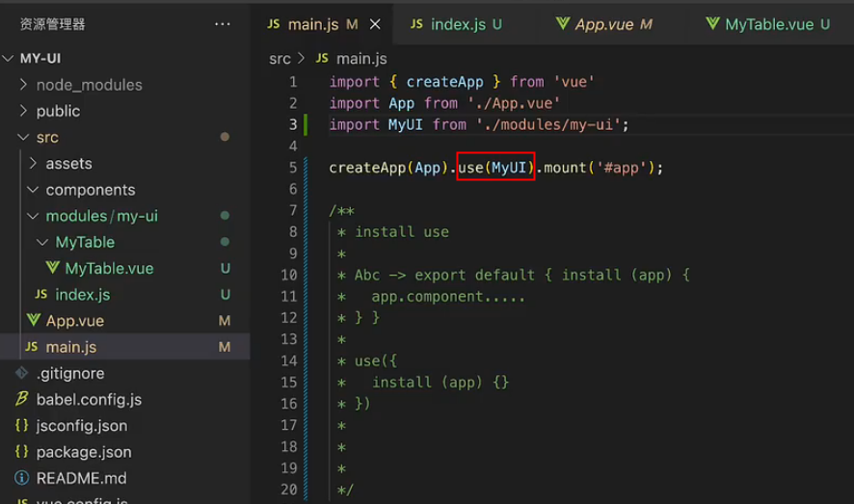The image size is (854, 504).
Task: Collapse the src folder
Action: pos(47,138)
